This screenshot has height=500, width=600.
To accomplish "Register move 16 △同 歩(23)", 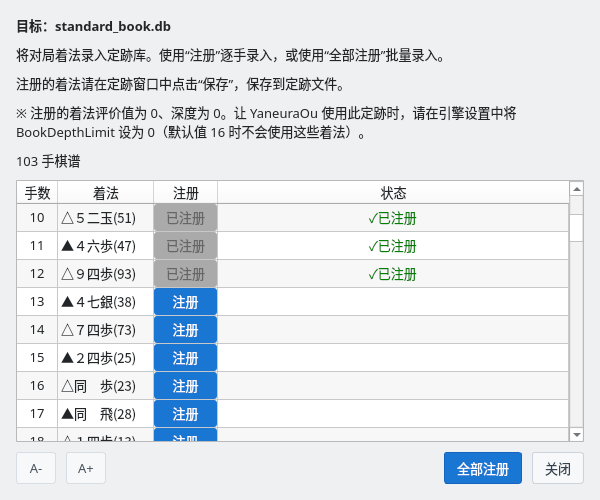I will tap(186, 386).
